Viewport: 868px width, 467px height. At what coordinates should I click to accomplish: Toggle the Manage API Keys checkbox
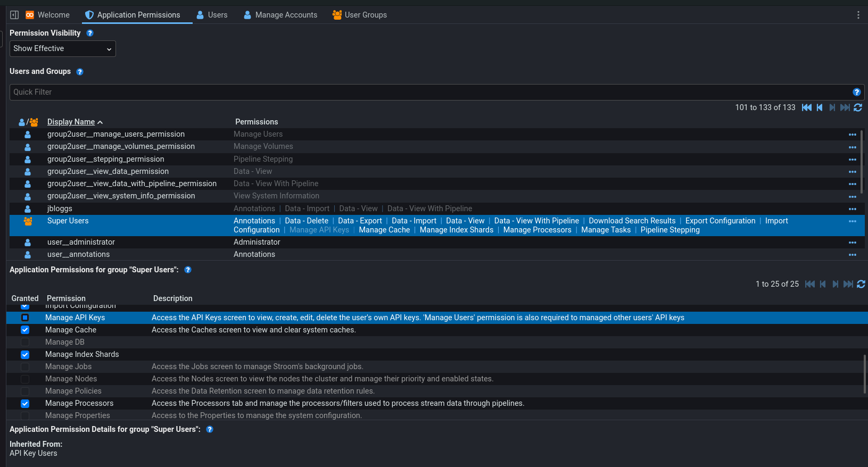(25, 318)
